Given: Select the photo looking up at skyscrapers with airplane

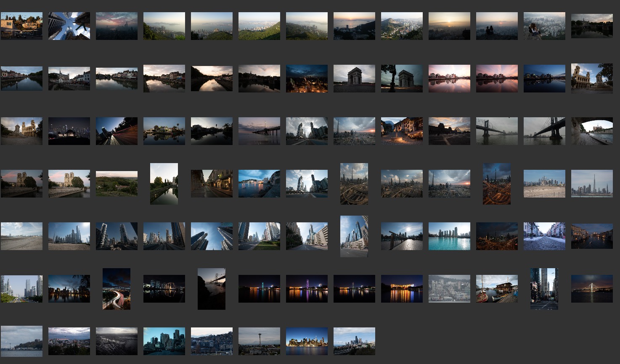Looking at the screenshot, I should 69,26.
